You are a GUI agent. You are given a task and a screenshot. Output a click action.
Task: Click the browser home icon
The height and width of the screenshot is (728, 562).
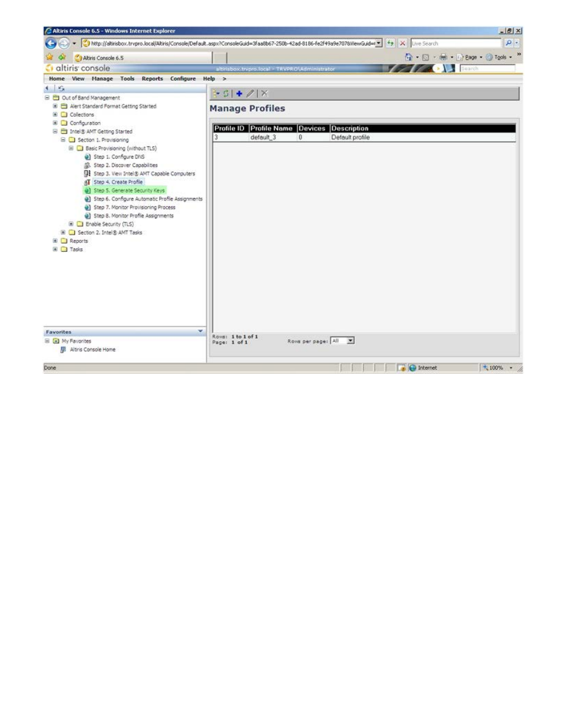tap(408, 57)
